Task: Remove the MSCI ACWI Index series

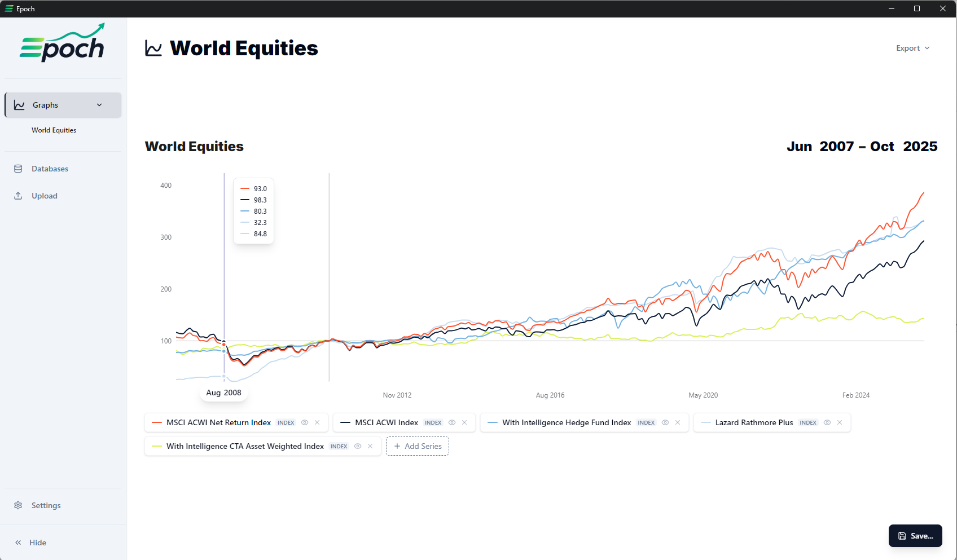Action: tap(464, 422)
